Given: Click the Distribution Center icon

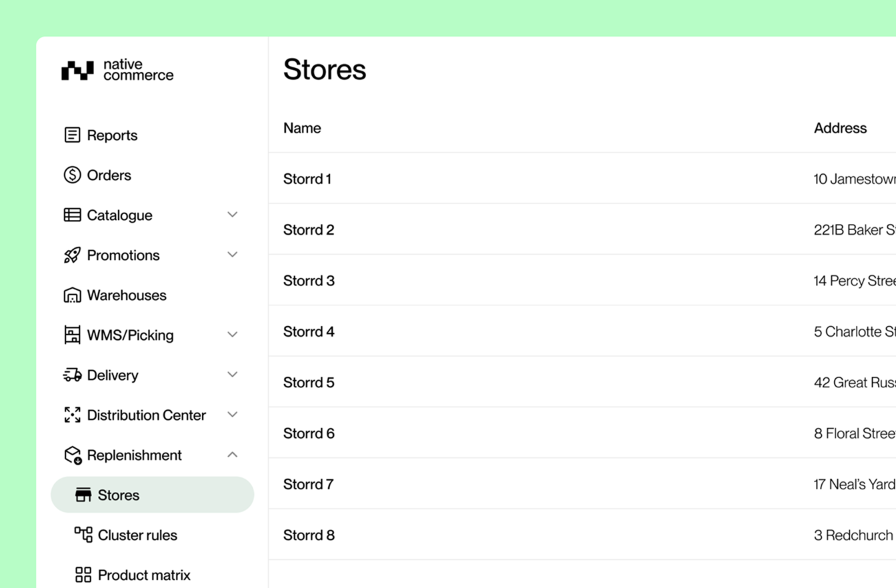Looking at the screenshot, I should tap(72, 415).
